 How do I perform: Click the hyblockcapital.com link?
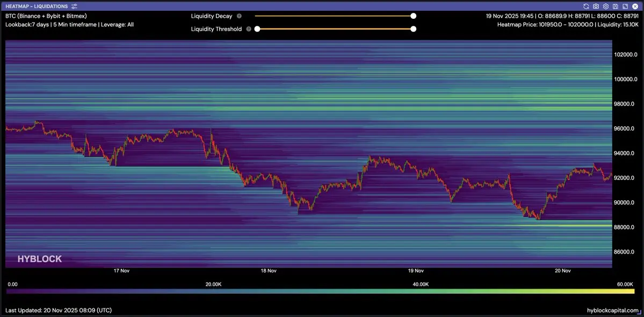(613, 311)
